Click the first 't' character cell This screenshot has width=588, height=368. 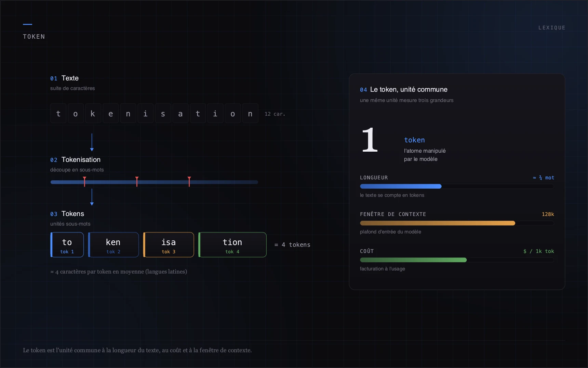click(x=58, y=113)
